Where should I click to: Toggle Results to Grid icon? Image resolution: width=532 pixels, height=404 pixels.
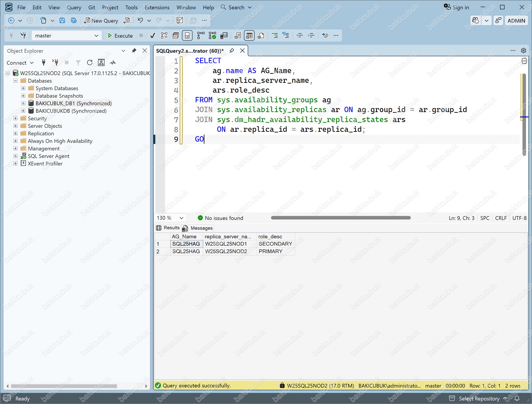coord(249,36)
